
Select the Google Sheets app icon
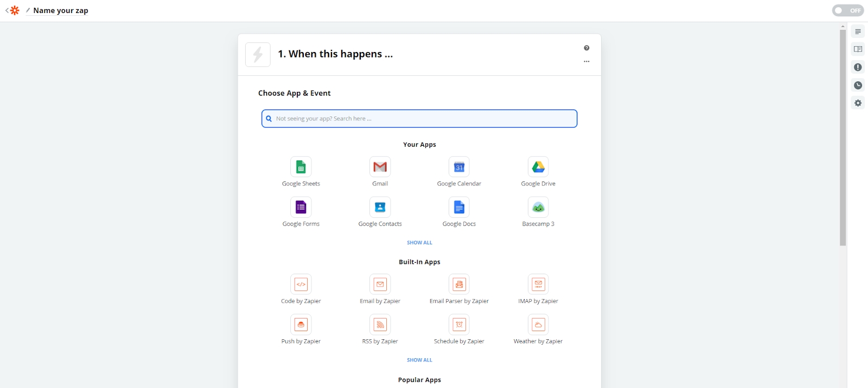[301, 167]
